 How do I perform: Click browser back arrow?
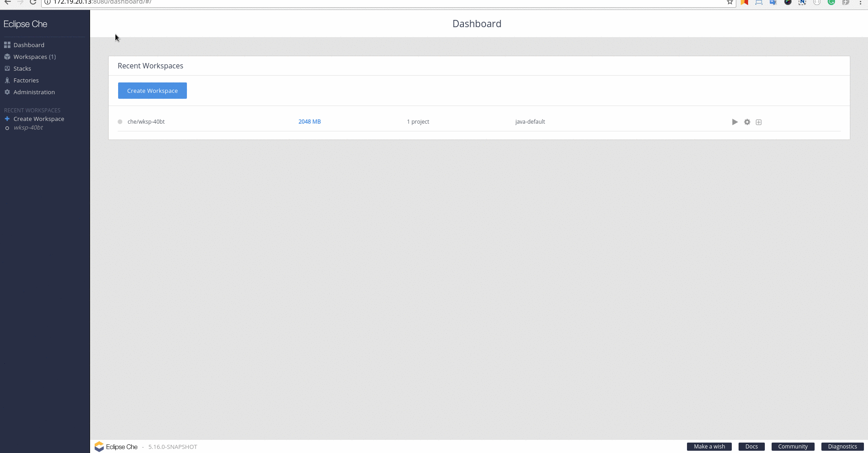[8, 2]
